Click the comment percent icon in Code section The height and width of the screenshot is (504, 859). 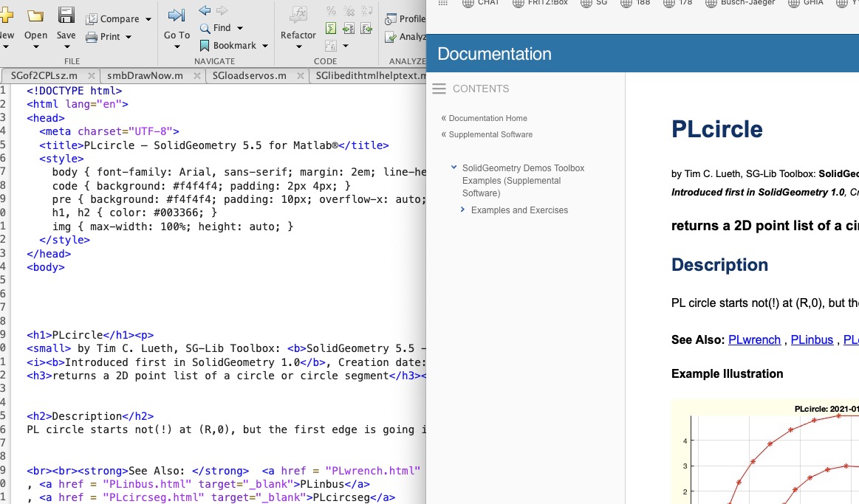pos(331,11)
